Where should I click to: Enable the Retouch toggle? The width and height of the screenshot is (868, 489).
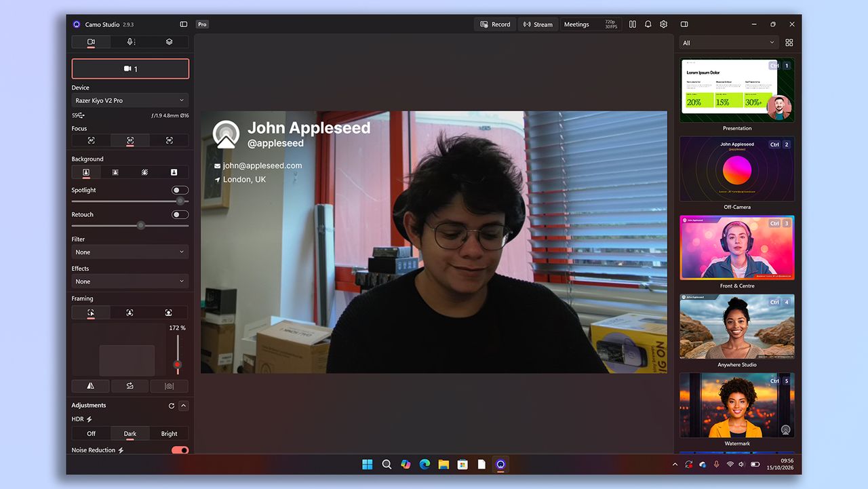pyautogui.click(x=180, y=215)
